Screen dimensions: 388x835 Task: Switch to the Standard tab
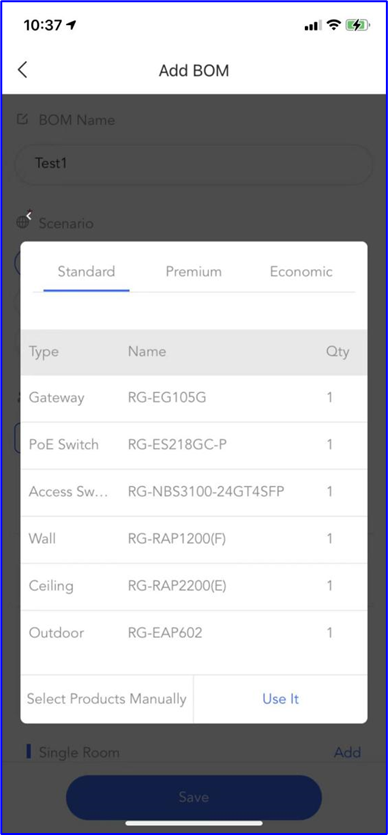click(86, 272)
